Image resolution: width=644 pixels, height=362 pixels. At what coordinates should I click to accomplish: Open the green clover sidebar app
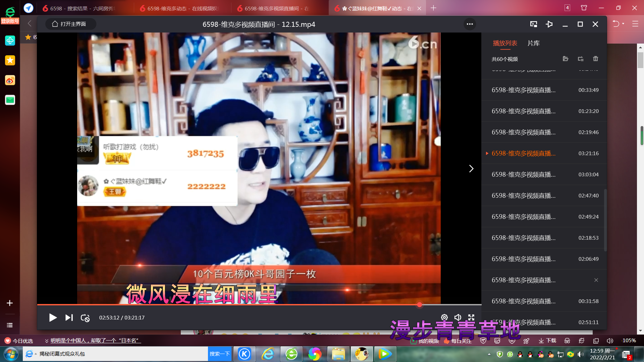coord(10,41)
